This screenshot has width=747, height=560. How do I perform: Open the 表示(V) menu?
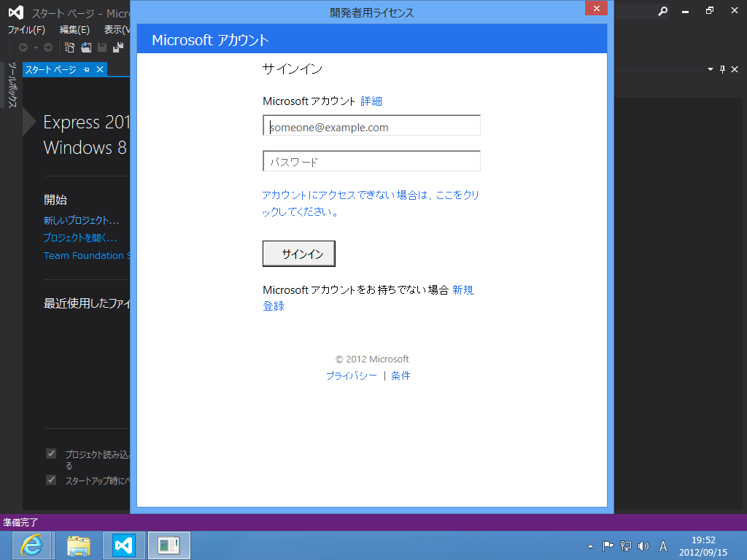pyautogui.click(x=116, y=29)
